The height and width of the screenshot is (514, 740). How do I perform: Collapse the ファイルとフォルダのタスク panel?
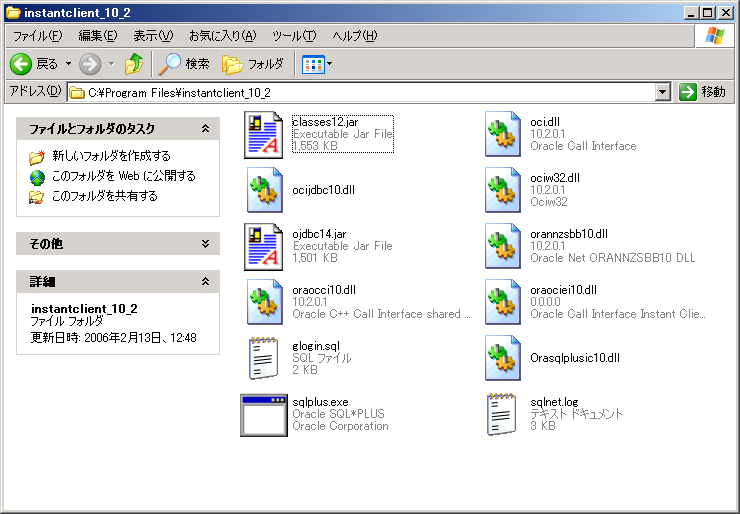(x=205, y=128)
